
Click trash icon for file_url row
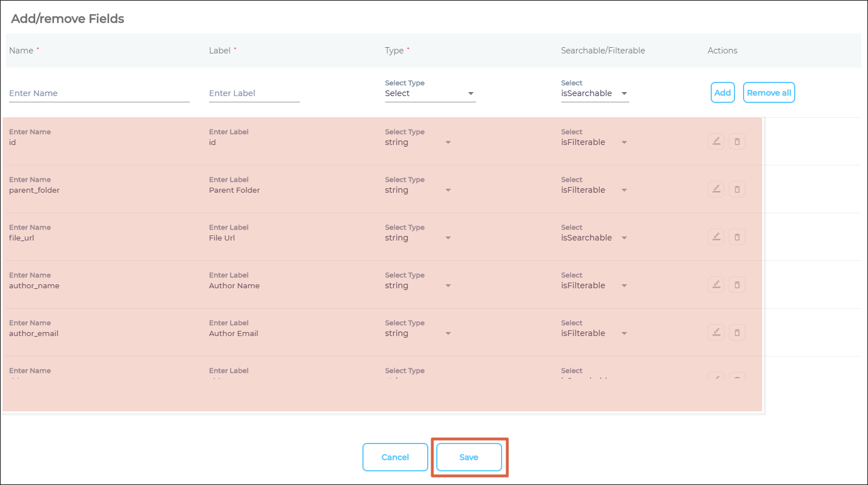click(737, 237)
